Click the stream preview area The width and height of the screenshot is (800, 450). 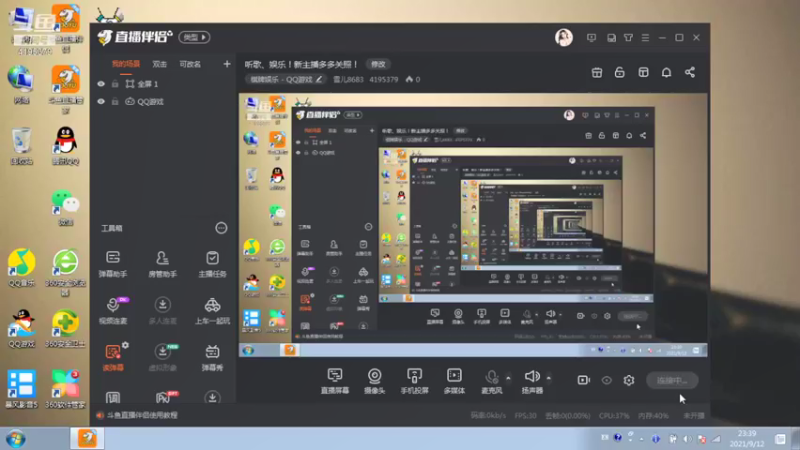pos(473,225)
